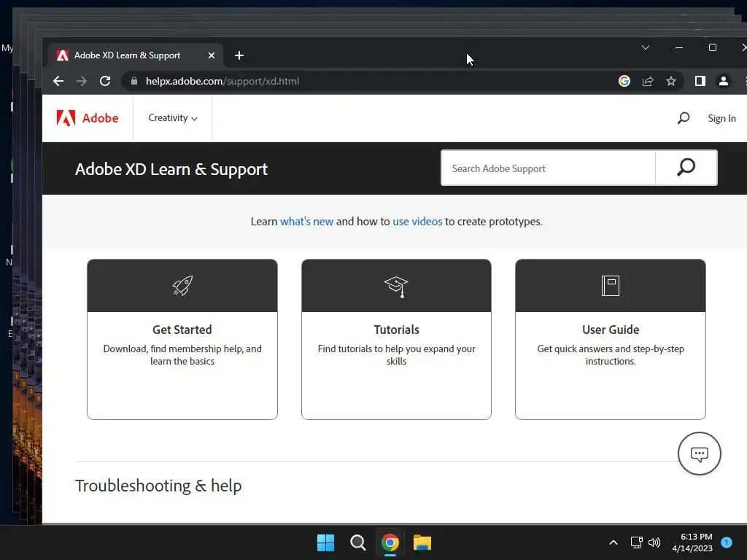
Task: Click the Google icon in the address bar
Action: (x=624, y=82)
